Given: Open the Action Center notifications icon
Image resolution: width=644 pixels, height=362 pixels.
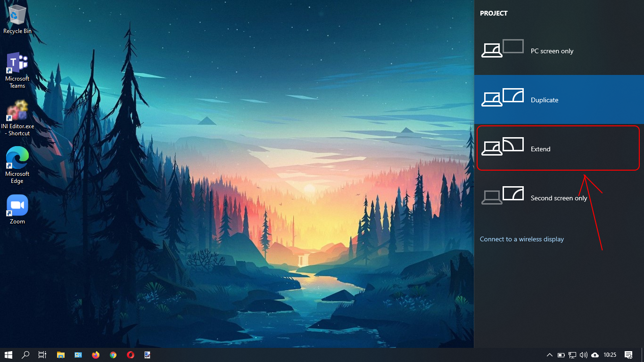Looking at the screenshot, I should (x=628, y=355).
